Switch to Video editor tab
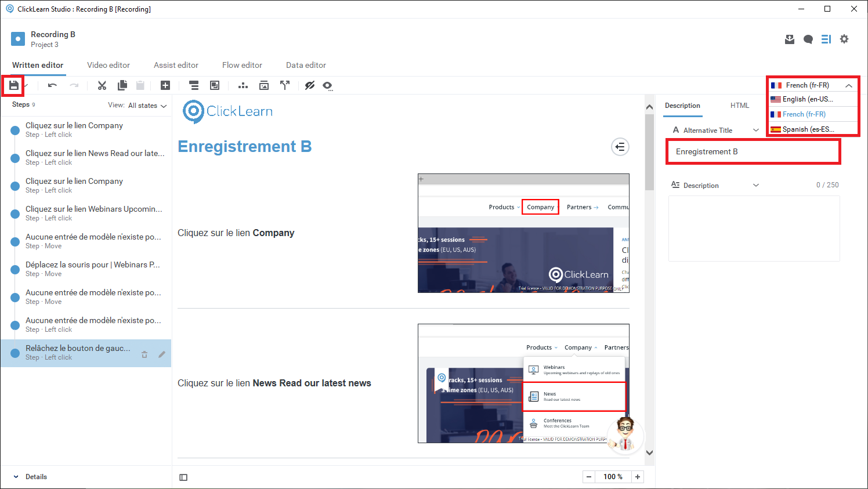This screenshot has width=868, height=489. point(108,65)
